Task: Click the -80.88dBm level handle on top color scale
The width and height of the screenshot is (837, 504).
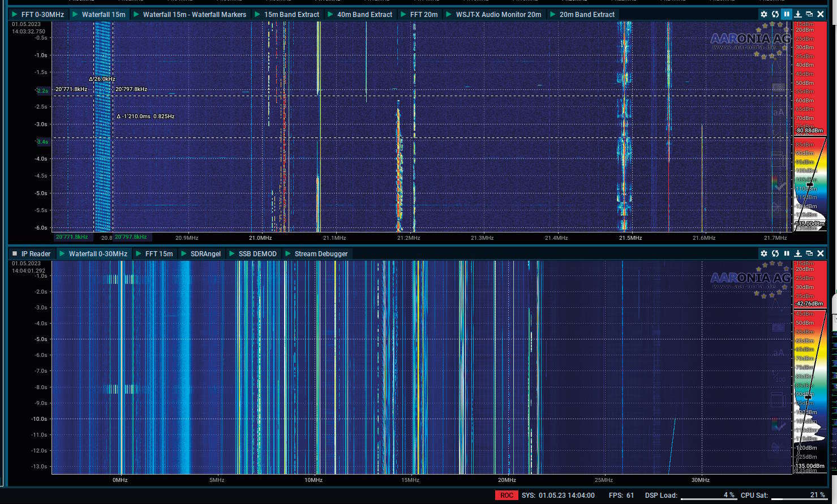Action: tap(809, 131)
